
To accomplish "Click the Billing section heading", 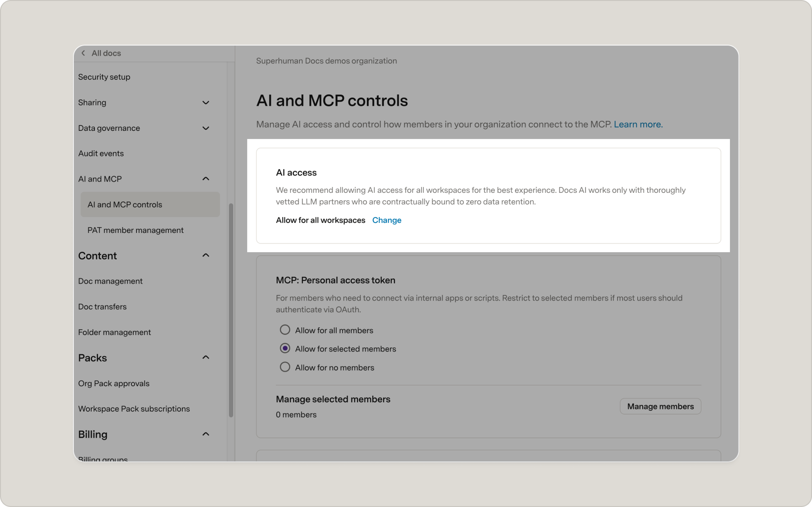I will (x=93, y=435).
